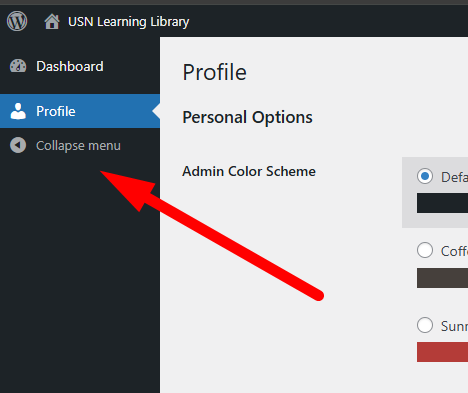The height and width of the screenshot is (393, 468).
Task: Select the Coffee color scheme radio button
Action: coord(425,250)
